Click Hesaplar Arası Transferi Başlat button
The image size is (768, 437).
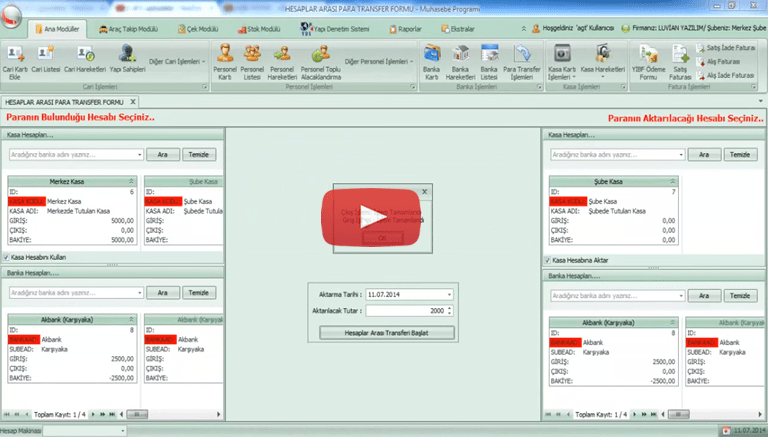tap(385, 331)
